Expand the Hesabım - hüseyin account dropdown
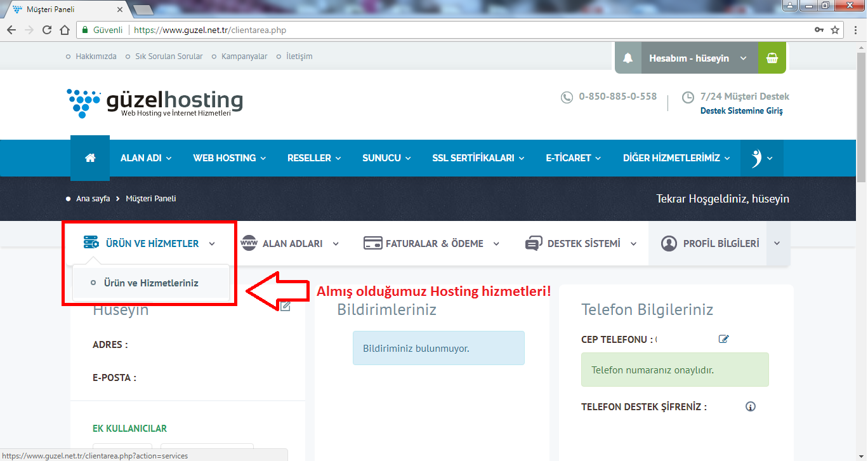 click(x=700, y=58)
